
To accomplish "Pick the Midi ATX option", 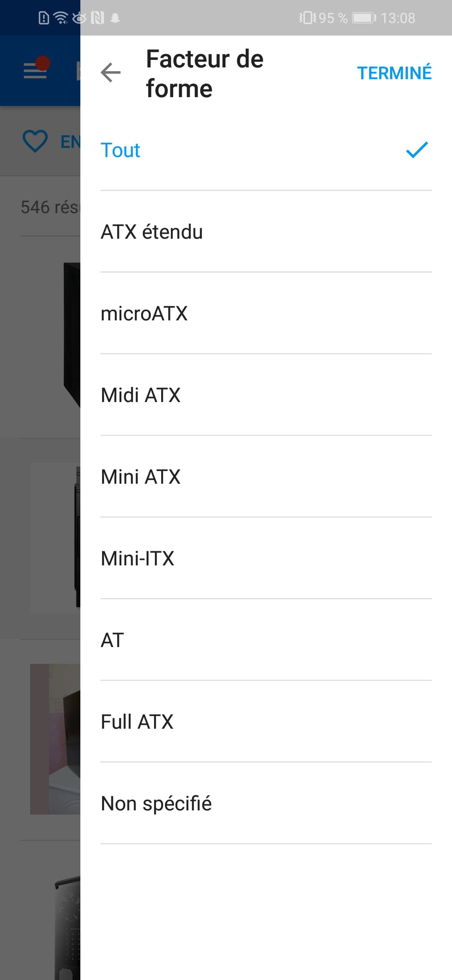I will click(141, 395).
